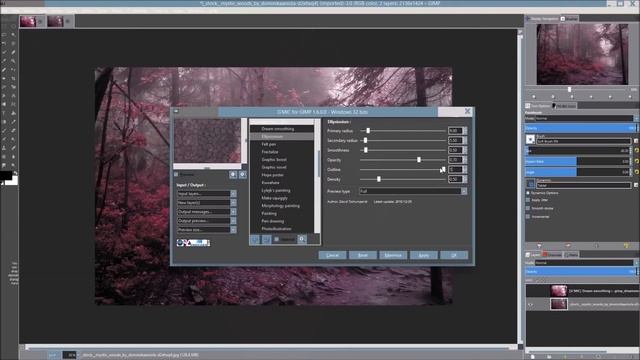Click first zoom button under G'MIC preview
This screenshot has height=360, width=640.
pos(233,175)
